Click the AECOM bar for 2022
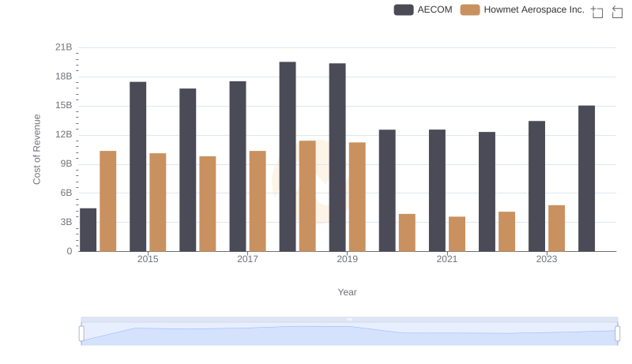 [487, 192]
